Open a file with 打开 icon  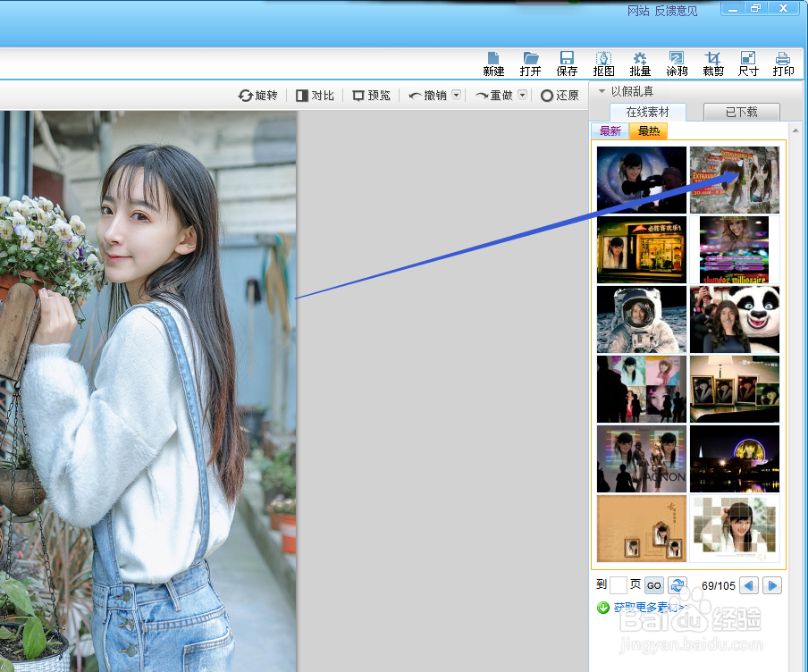(x=530, y=64)
